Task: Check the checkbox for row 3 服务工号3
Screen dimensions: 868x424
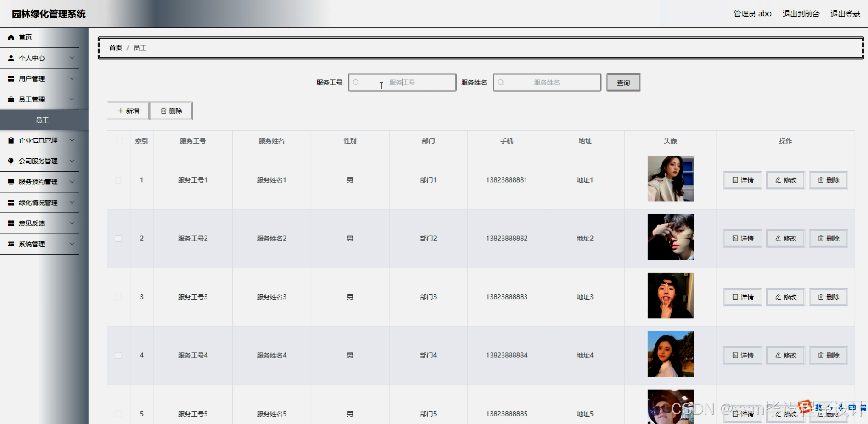Action: (x=118, y=297)
